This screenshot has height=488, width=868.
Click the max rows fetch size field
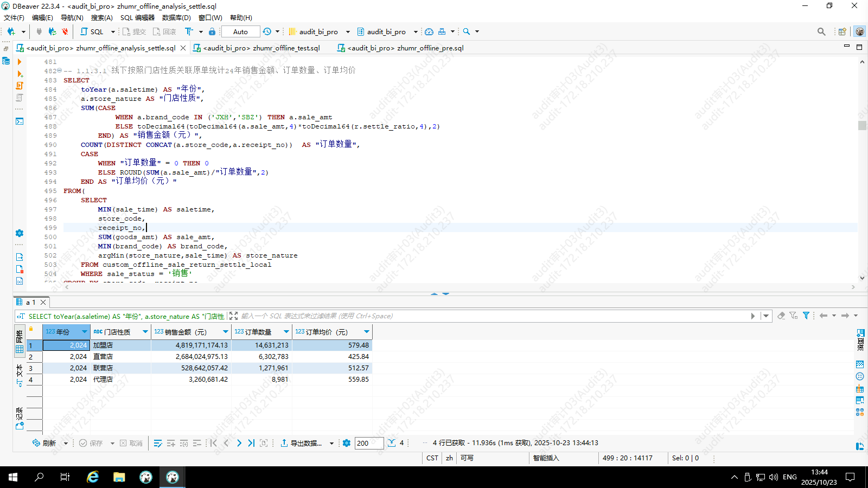(369, 443)
